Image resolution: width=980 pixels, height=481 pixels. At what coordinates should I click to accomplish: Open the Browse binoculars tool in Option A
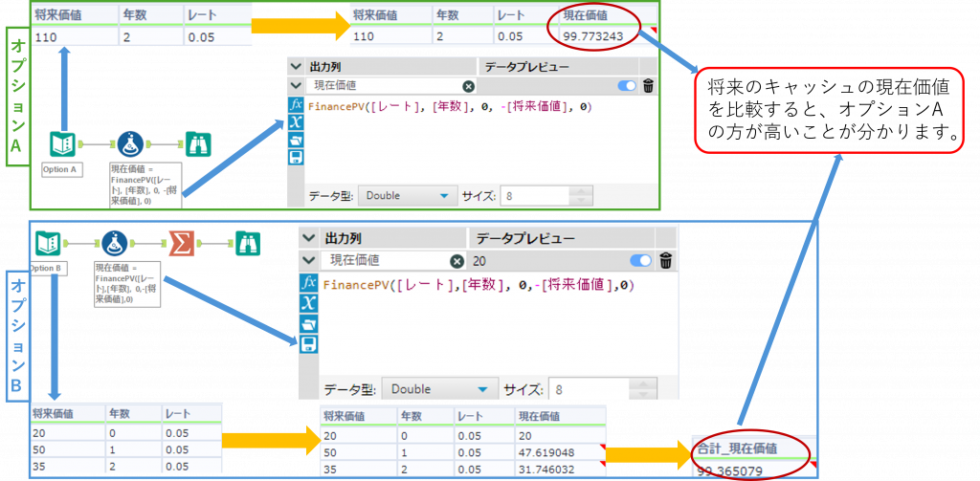tap(198, 144)
